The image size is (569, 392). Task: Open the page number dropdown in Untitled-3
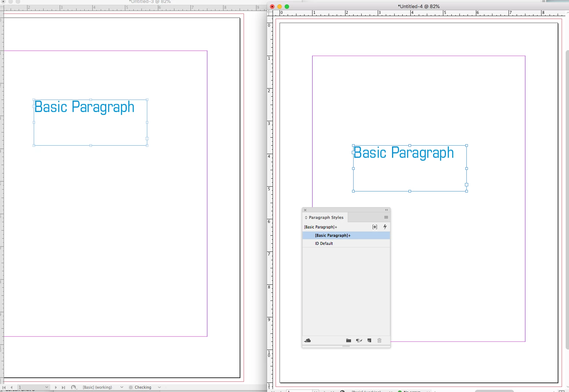(x=47, y=387)
